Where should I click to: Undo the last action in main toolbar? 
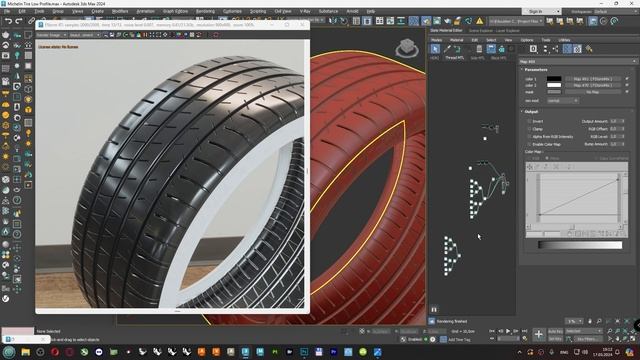coord(9,21)
